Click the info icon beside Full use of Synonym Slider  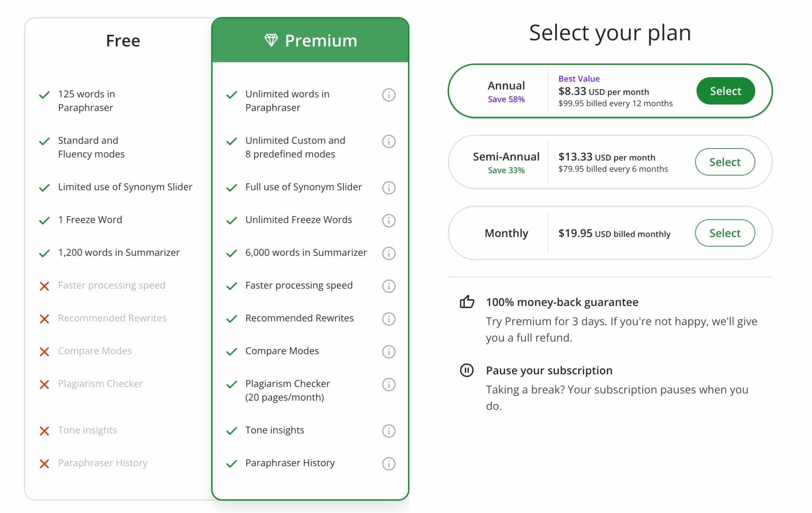pyautogui.click(x=389, y=188)
